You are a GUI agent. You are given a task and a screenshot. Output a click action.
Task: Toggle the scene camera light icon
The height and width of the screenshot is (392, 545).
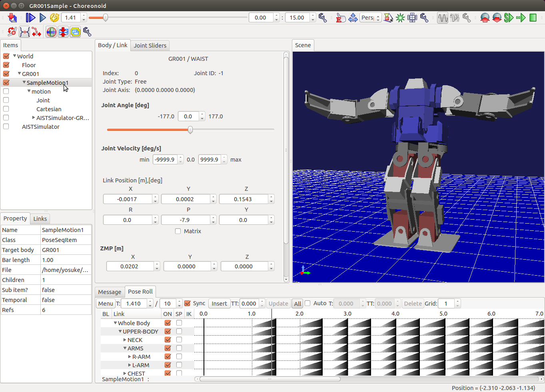click(388, 18)
